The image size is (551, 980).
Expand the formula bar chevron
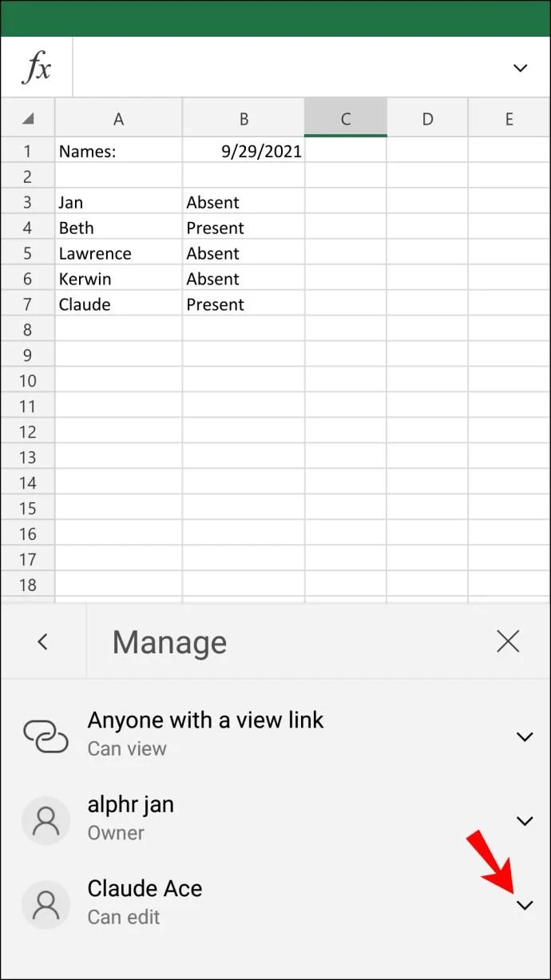520,68
